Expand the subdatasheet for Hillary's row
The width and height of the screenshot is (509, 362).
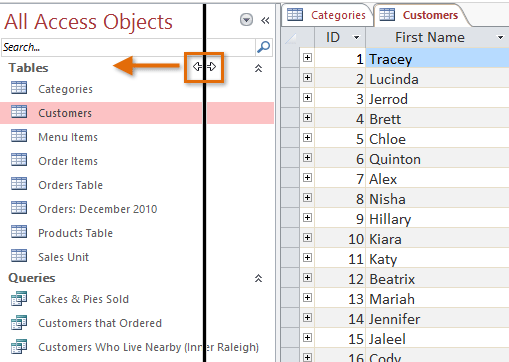point(307,218)
